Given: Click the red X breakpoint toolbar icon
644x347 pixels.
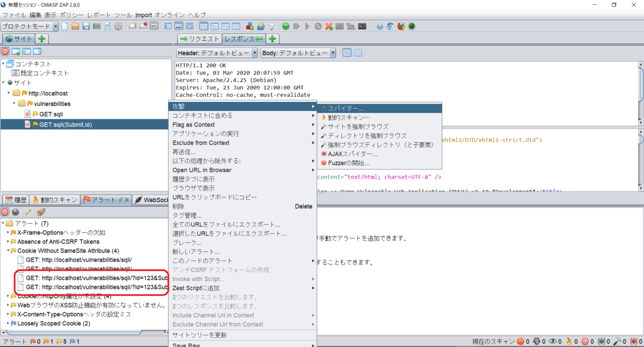Looking at the screenshot, I should (329, 26).
